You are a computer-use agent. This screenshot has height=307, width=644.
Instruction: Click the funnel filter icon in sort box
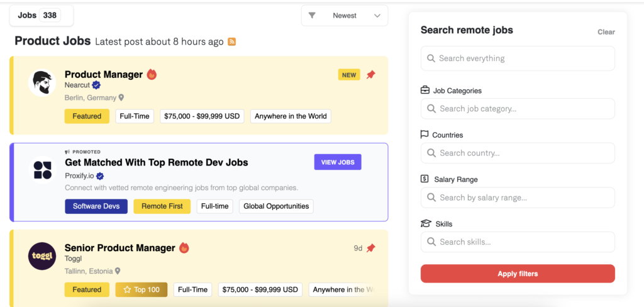[x=312, y=16]
